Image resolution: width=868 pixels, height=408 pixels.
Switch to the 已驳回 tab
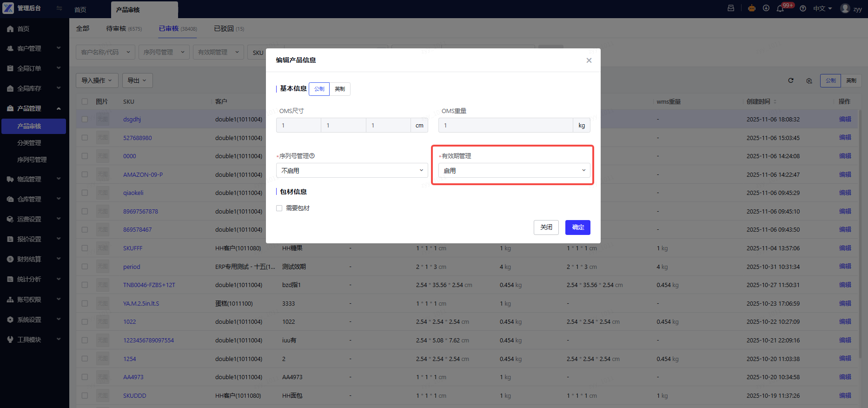229,29
